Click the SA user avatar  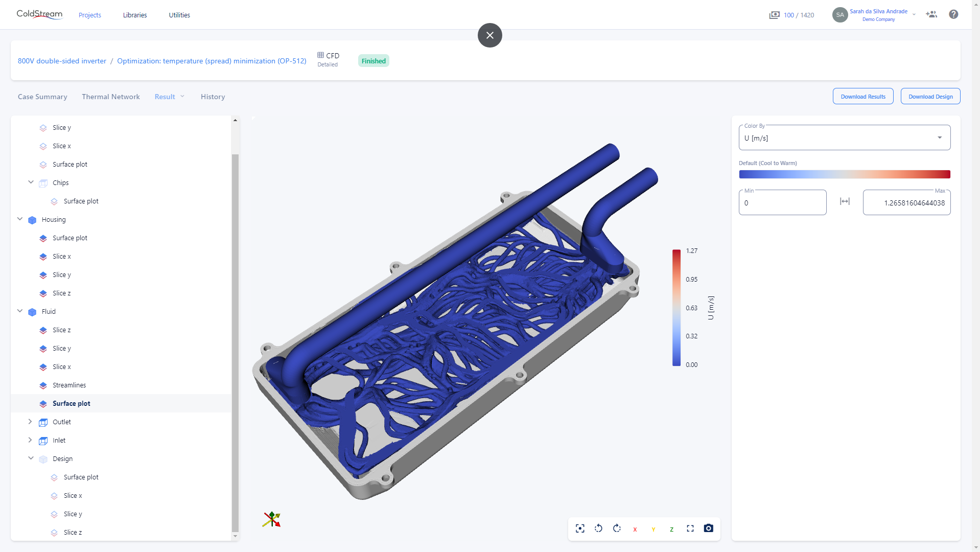(840, 15)
